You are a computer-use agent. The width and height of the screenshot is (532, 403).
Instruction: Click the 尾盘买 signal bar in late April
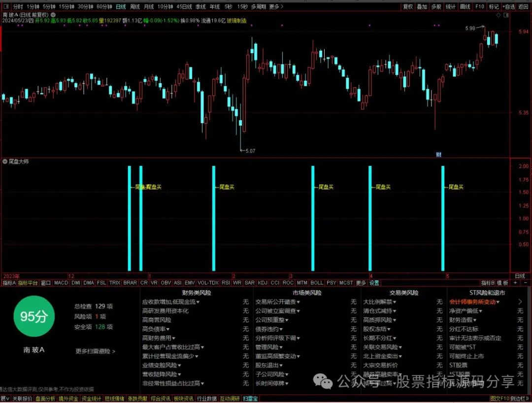[443, 218]
